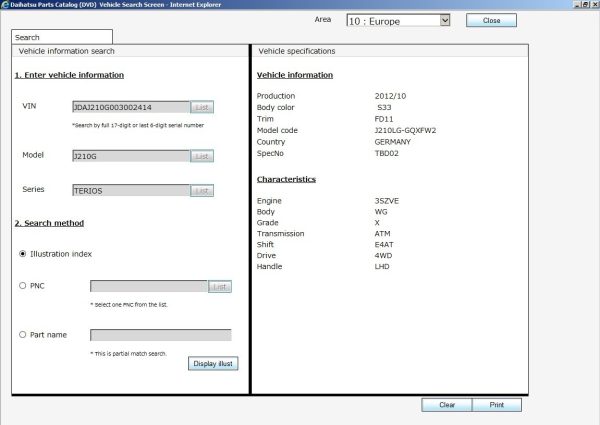Click the engine value 3SZVE
This screenshot has width=600, height=425.
(x=386, y=200)
